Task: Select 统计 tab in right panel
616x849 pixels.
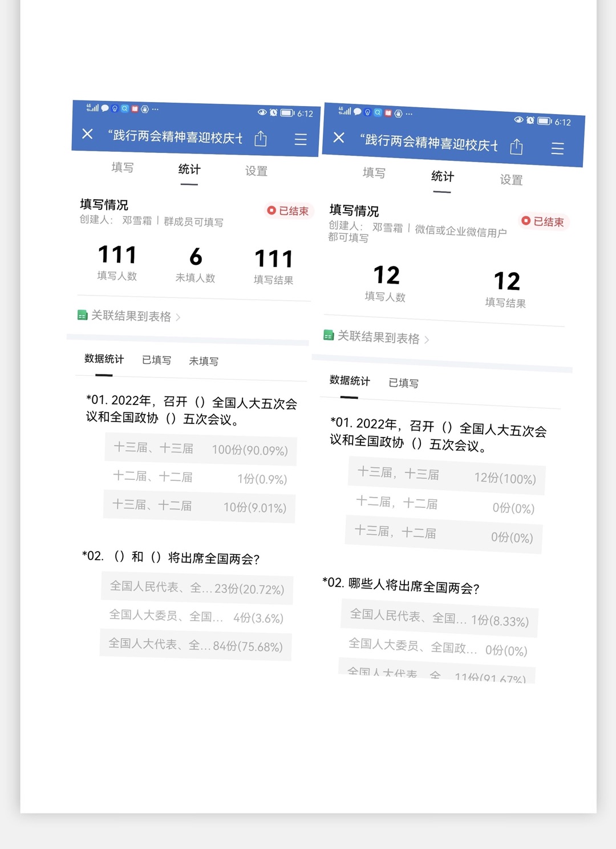Action: point(443,177)
